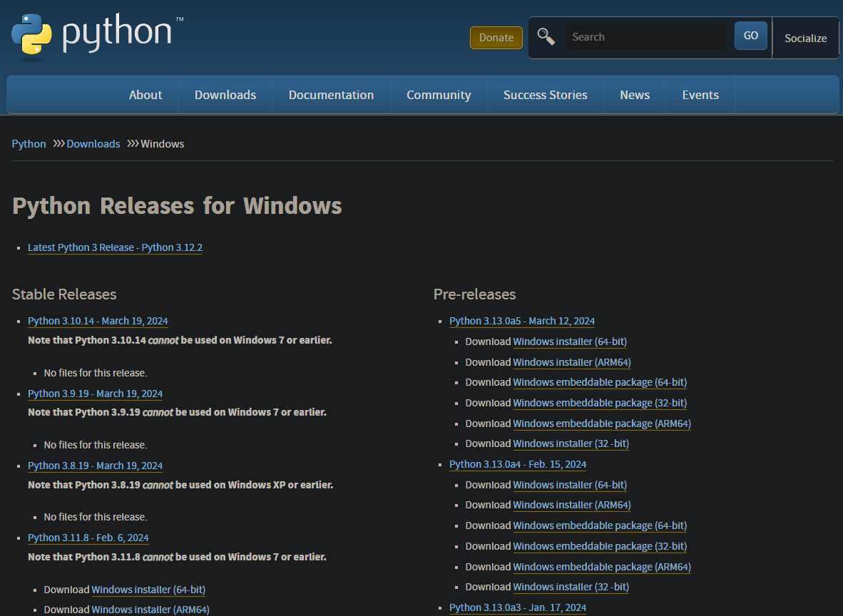Viewport: 843px width, 616px height.
Task: Click the magnifying glass search icon
Action: click(x=546, y=36)
